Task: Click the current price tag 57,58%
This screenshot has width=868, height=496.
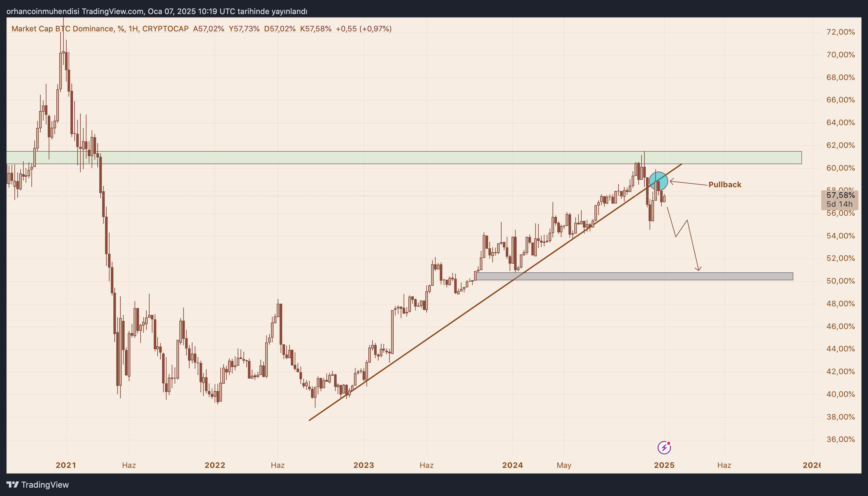Action: [x=840, y=195]
